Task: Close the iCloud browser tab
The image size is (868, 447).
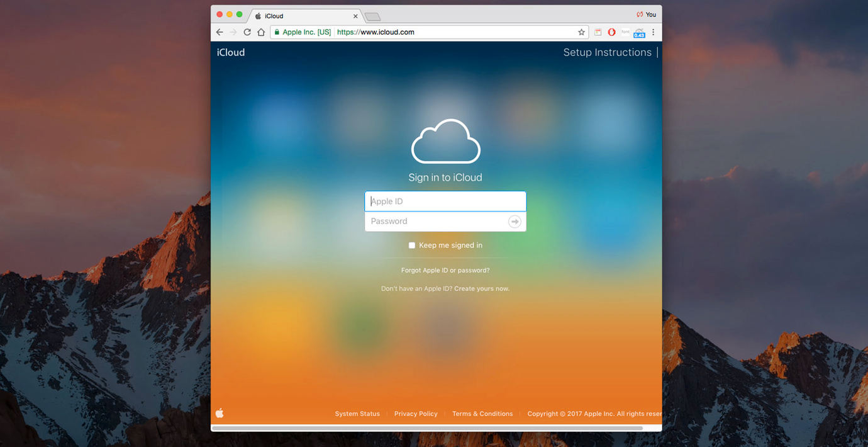Action: (x=355, y=16)
